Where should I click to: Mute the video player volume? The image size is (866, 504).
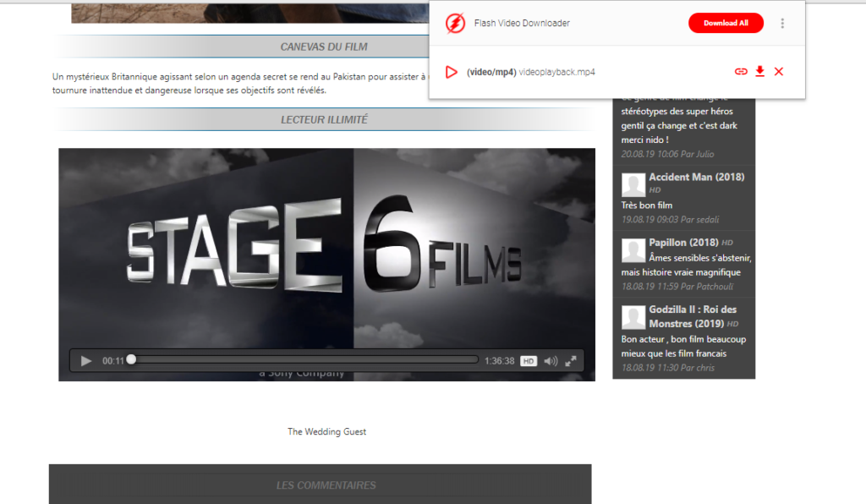click(551, 361)
